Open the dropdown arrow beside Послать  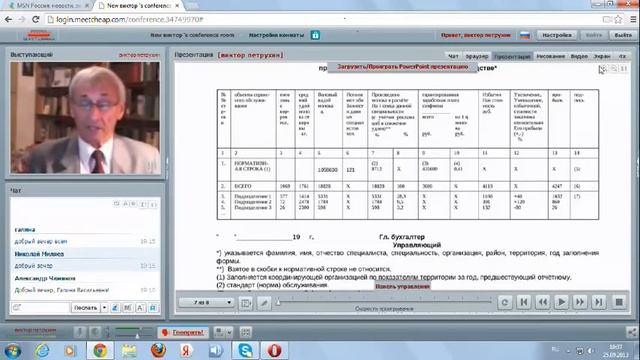pyautogui.click(x=104, y=308)
